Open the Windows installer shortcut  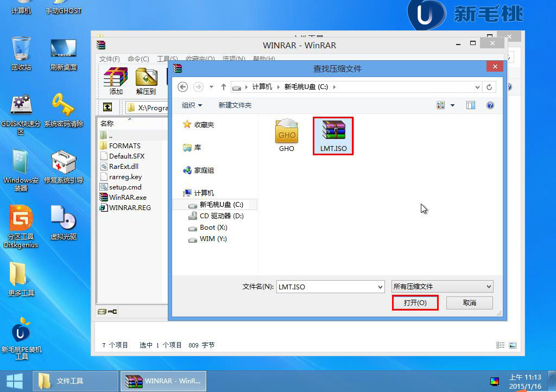(x=21, y=171)
